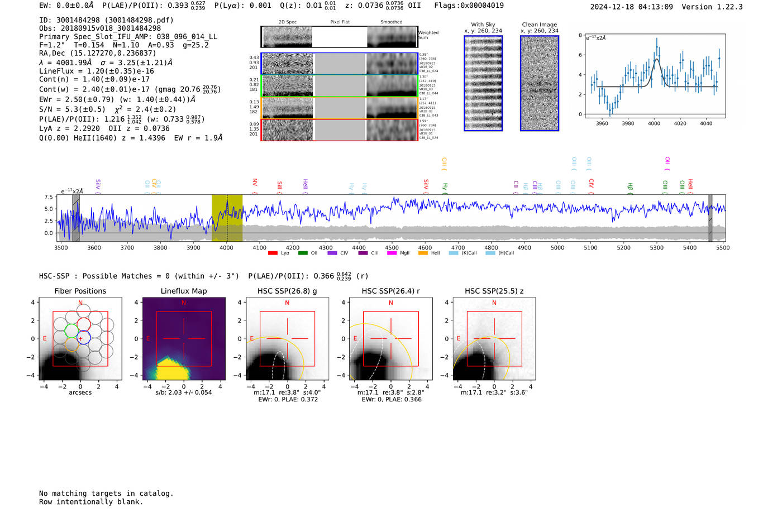Open the HSC SSP(25.5) z image
The height and width of the screenshot is (532, 782).
494,339
